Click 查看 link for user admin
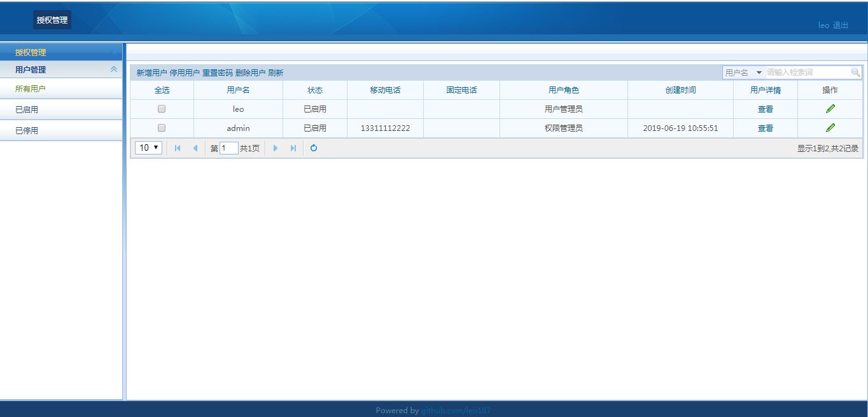The image size is (868, 417). tap(766, 128)
